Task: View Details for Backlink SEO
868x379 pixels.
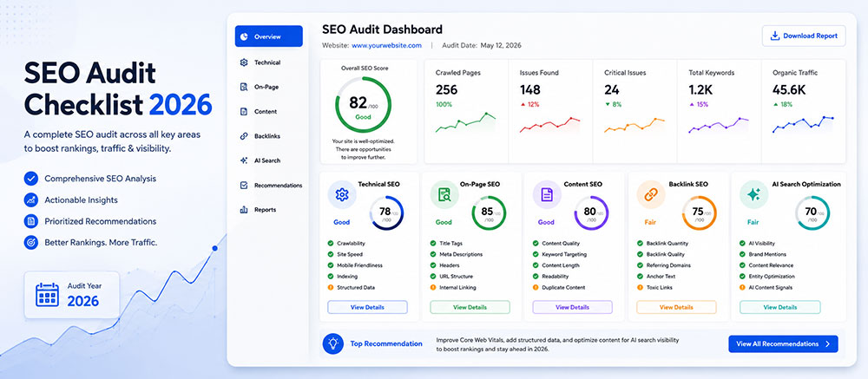Action: [x=676, y=307]
